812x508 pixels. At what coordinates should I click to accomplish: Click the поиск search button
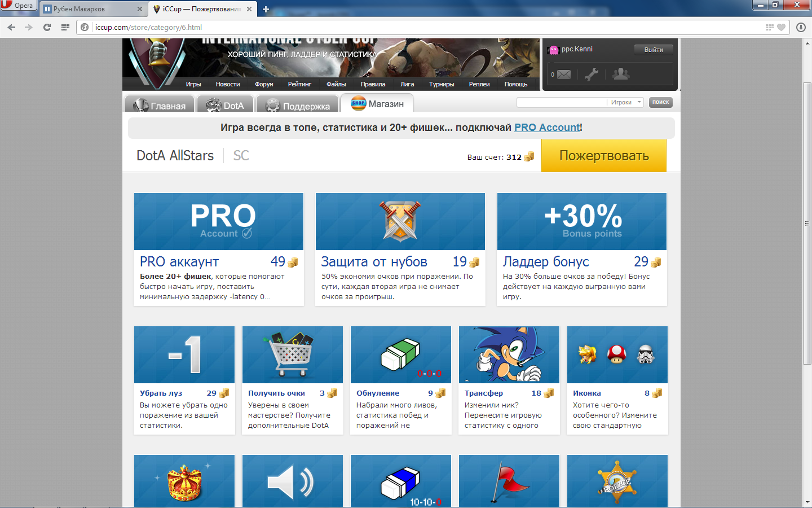(x=660, y=102)
